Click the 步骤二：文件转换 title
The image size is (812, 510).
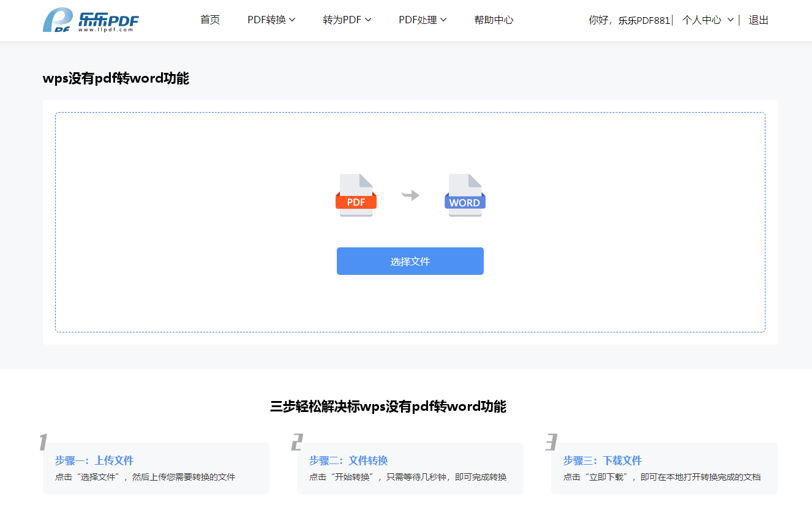pos(348,460)
